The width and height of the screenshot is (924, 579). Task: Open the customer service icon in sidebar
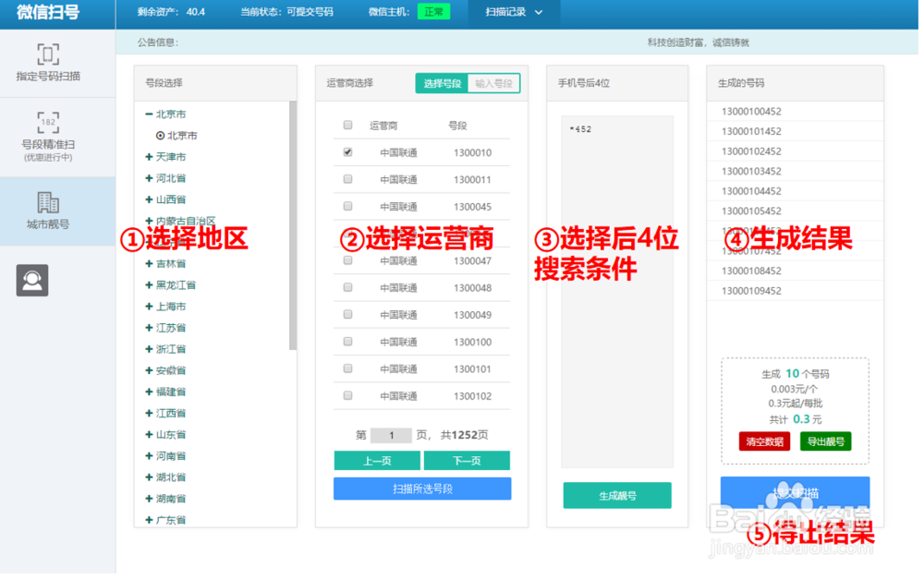(x=33, y=280)
